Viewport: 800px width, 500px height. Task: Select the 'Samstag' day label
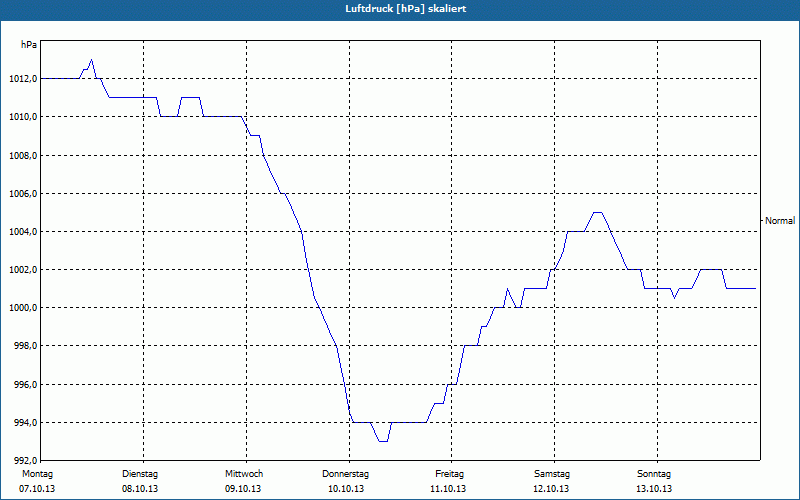coord(552,474)
